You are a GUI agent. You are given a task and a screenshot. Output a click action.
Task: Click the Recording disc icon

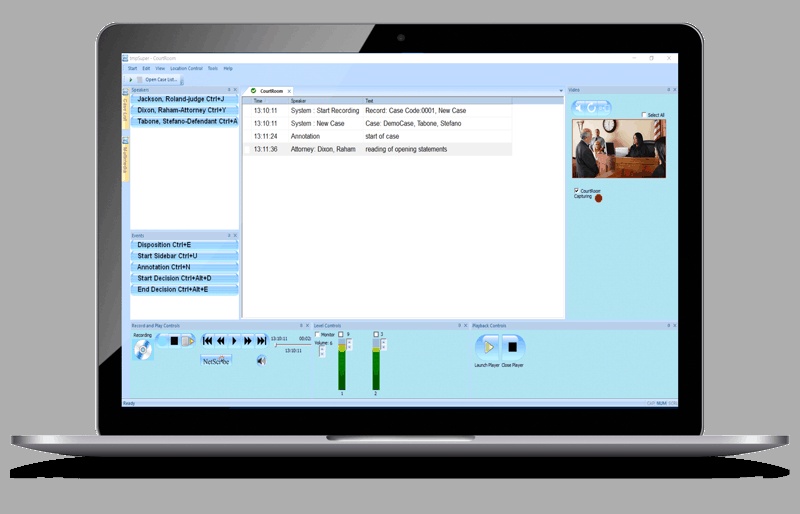pos(142,350)
